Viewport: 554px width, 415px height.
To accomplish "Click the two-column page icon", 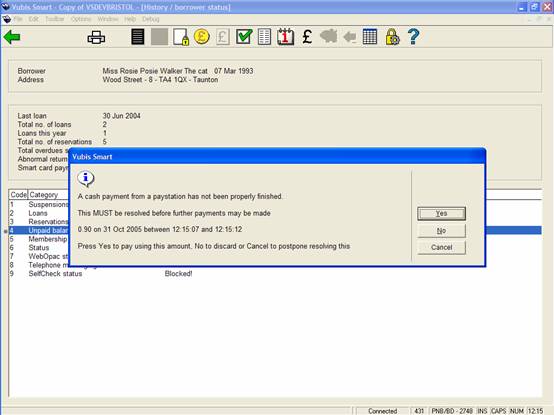I will pos(264,37).
